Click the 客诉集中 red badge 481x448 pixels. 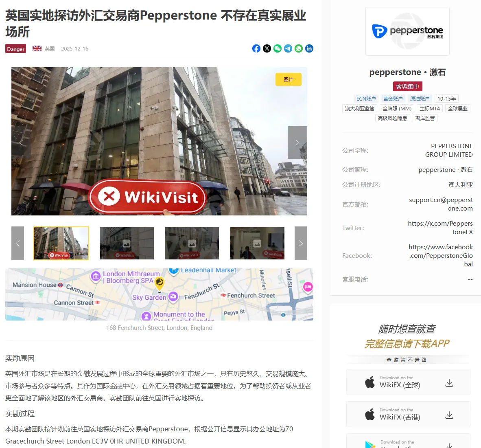(407, 86)
